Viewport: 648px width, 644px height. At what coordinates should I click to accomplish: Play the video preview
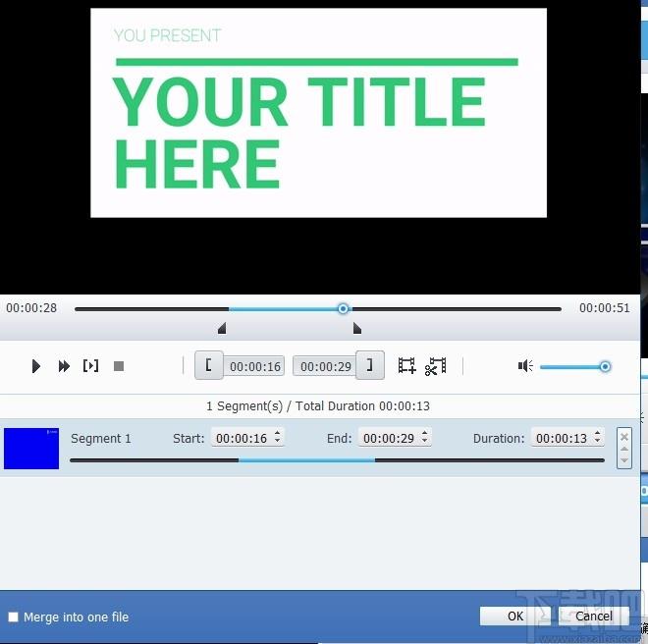(x=36, y=366)
